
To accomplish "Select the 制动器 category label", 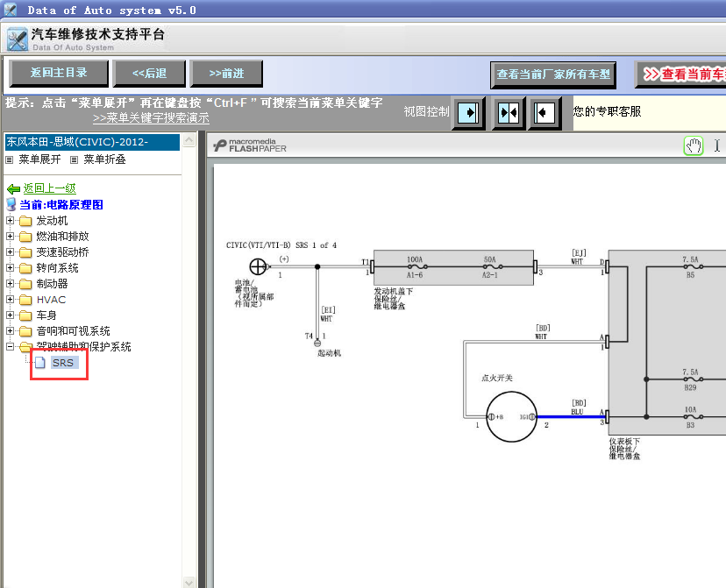I will pos(52,284).
